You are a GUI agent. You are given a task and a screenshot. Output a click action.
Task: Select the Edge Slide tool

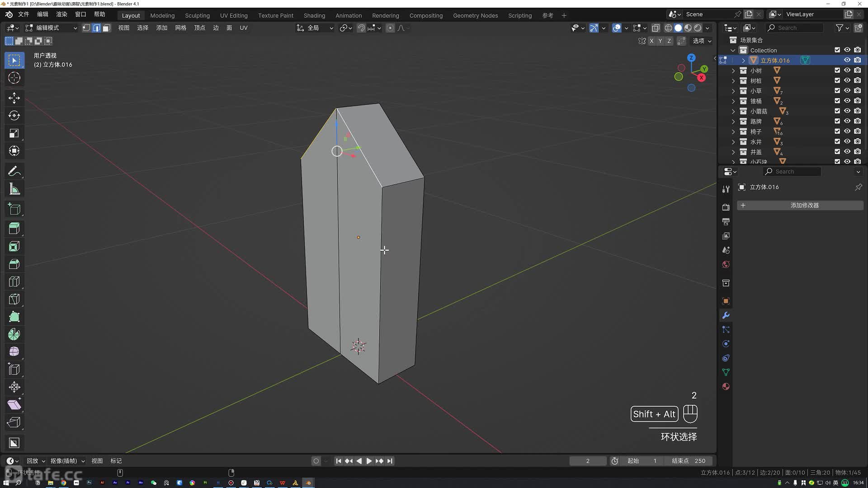click(14, 370)
